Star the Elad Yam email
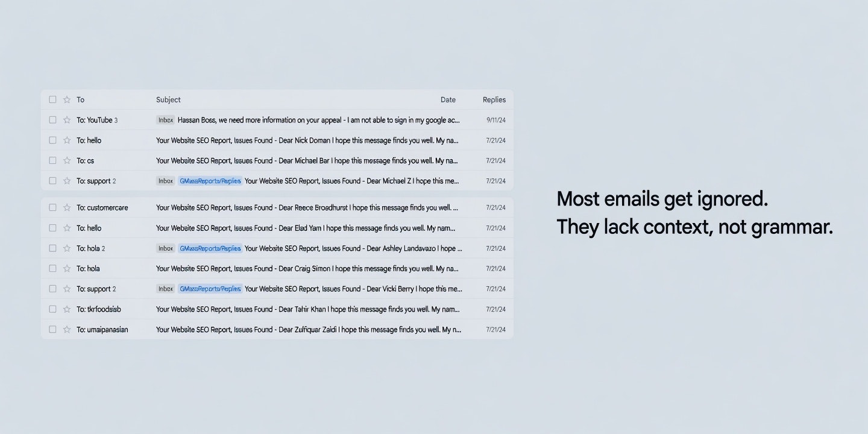 (67, 228)
